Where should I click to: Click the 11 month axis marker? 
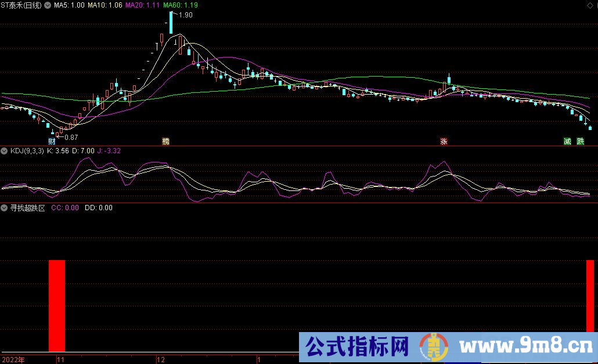60,360
